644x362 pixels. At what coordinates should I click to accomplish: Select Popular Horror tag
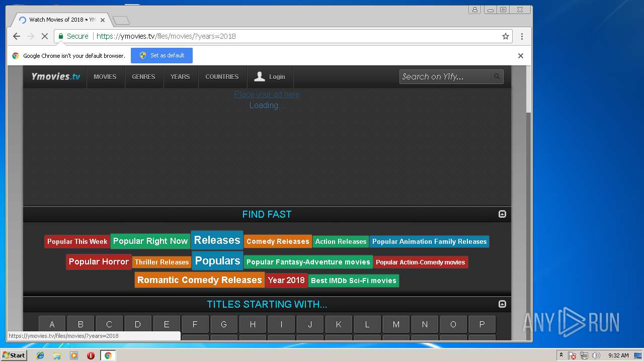(99, 262)
